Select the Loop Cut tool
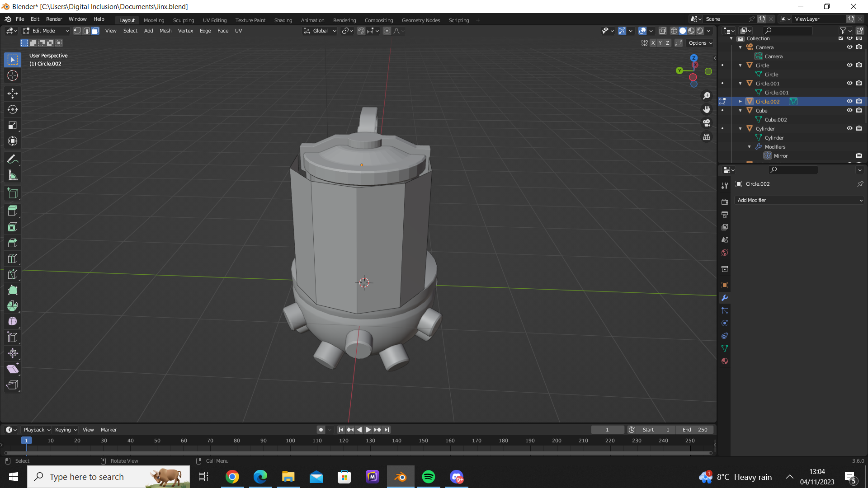 click(x=13, y=258)
